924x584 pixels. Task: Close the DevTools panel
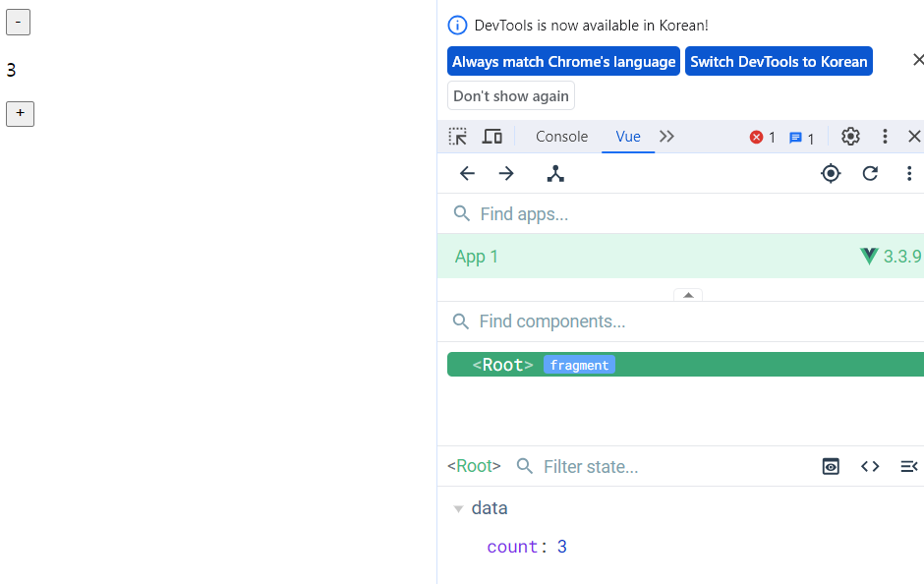[x=914, y=137]
